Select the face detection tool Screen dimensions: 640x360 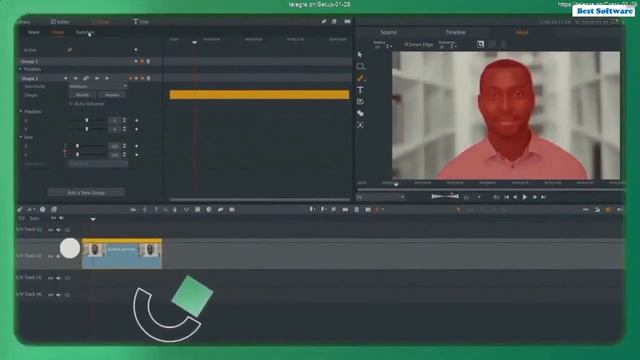coord(360,125)
